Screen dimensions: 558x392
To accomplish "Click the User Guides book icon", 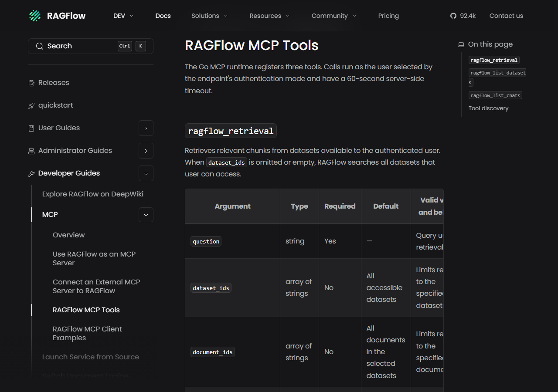I will click(x=31, y=128).
